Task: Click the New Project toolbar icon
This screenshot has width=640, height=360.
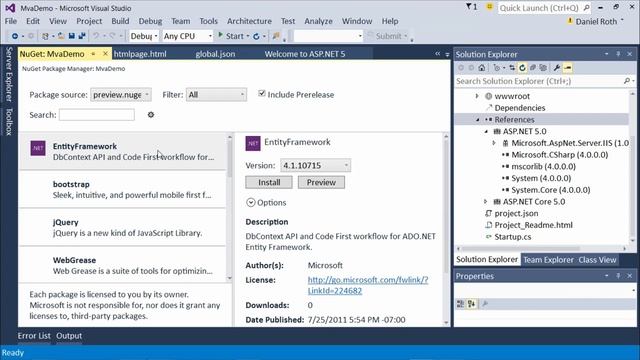Action: [45, 36]
